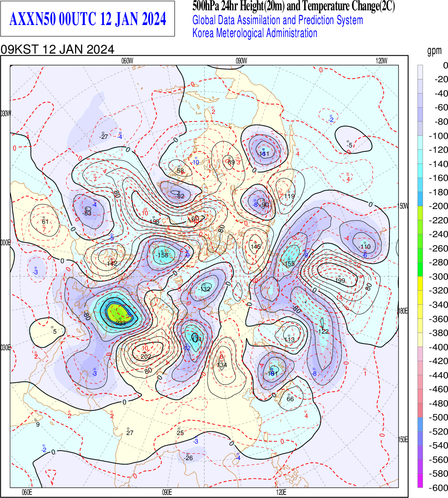Click the '-90' height change minimum

(x=264, y=205)
